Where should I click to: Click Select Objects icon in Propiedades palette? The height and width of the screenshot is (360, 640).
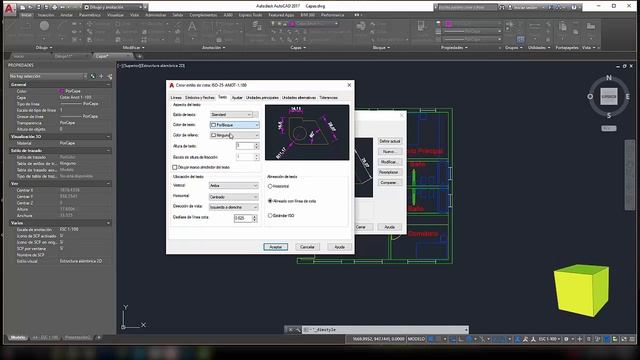101,76
